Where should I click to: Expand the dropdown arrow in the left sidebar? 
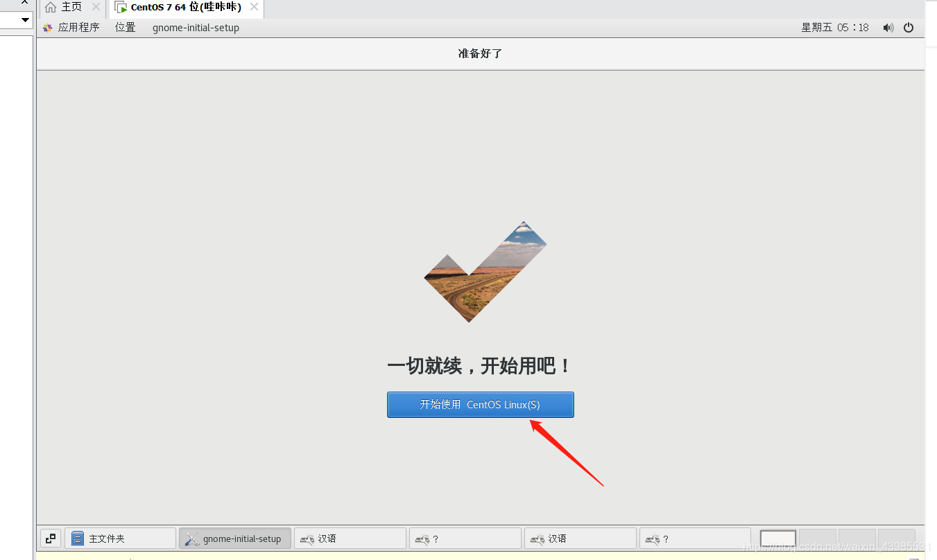tap(25, 19)
